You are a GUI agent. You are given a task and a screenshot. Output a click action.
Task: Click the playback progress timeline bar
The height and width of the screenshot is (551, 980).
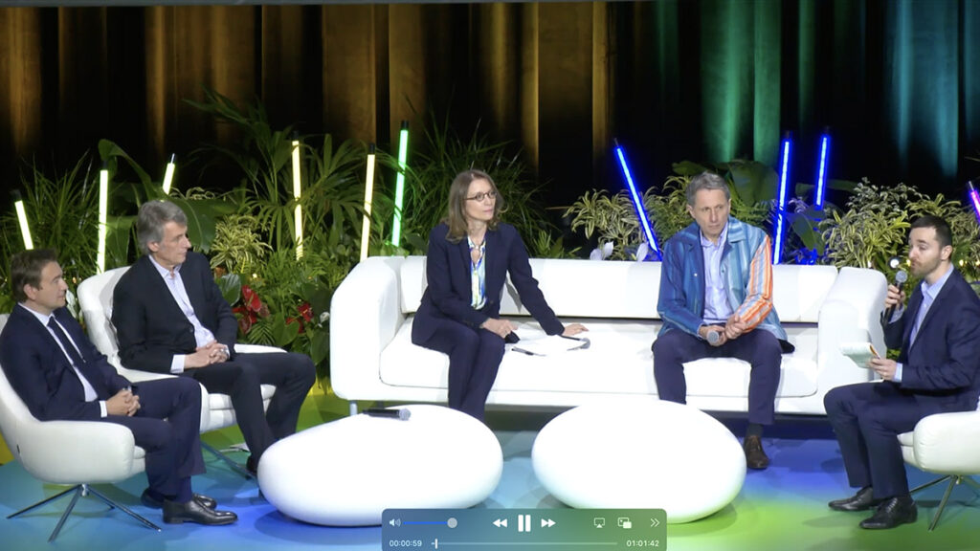coord(525,543)
